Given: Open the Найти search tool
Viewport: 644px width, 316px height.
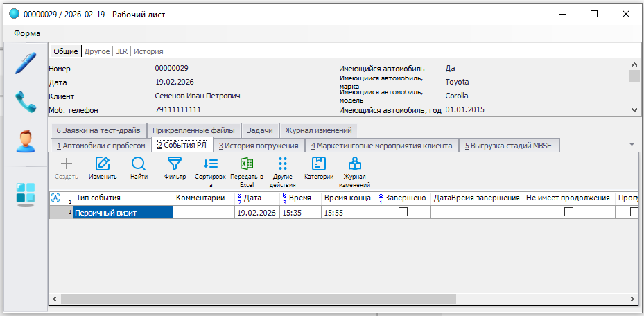Looking at the screenshot, I should pos(139,169).
